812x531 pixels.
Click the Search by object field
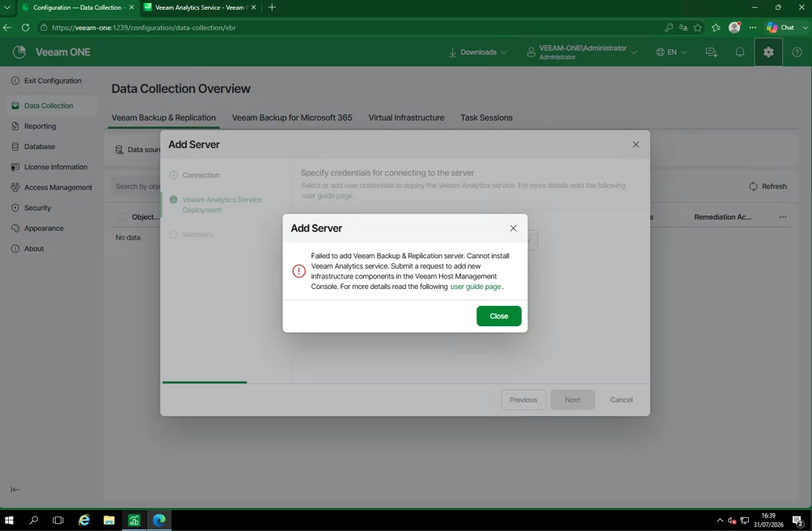pyautogui.click(x=136, y=186)
